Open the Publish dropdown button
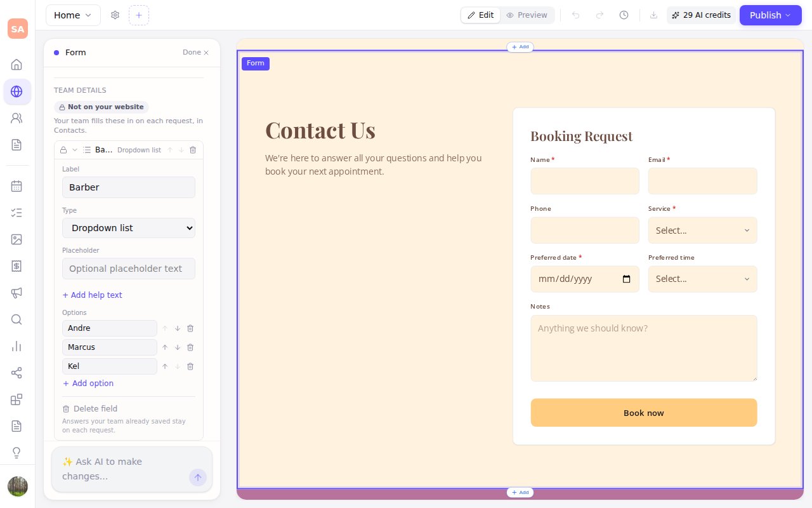812x508 pixels. 771,15
